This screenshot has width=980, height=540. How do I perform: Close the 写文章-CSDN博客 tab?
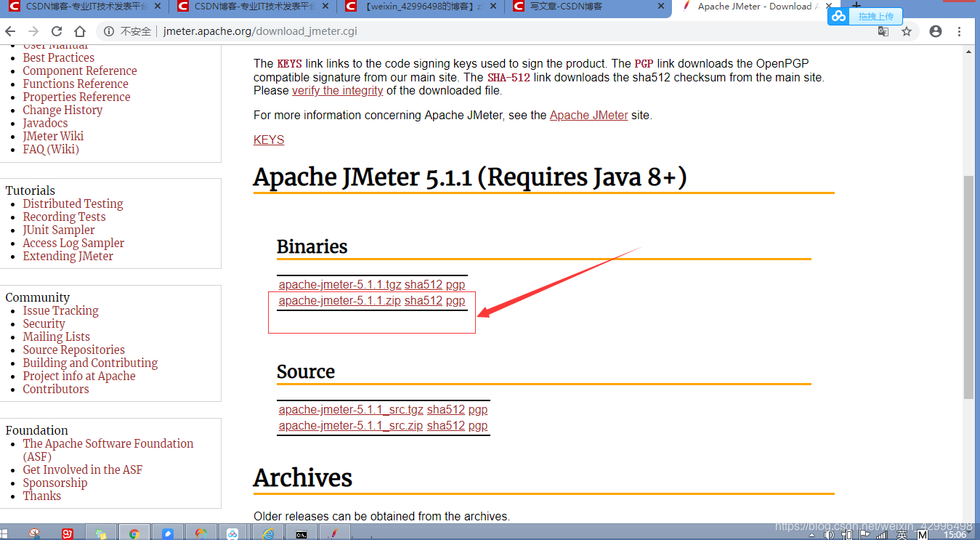[661, 7]
